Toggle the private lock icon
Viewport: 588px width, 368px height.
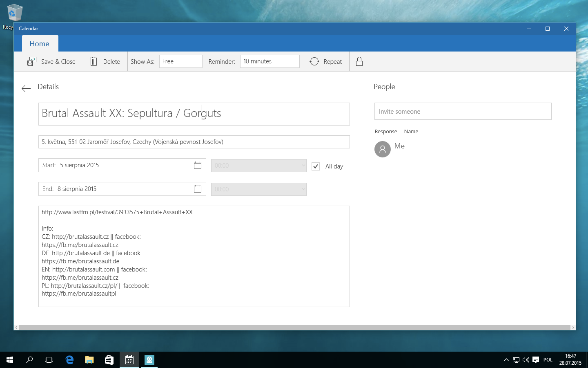pyautogui.click(x=359, y=61)
